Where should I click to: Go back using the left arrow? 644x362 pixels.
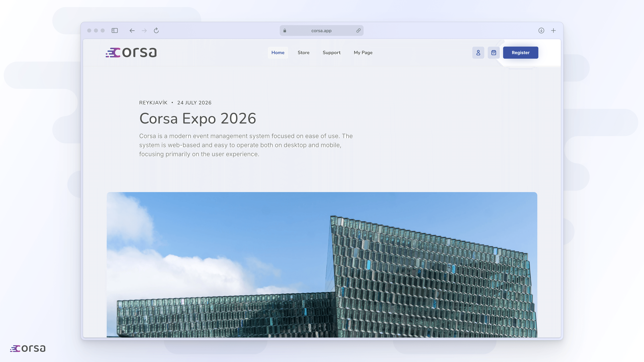click(x=132, y=31)
